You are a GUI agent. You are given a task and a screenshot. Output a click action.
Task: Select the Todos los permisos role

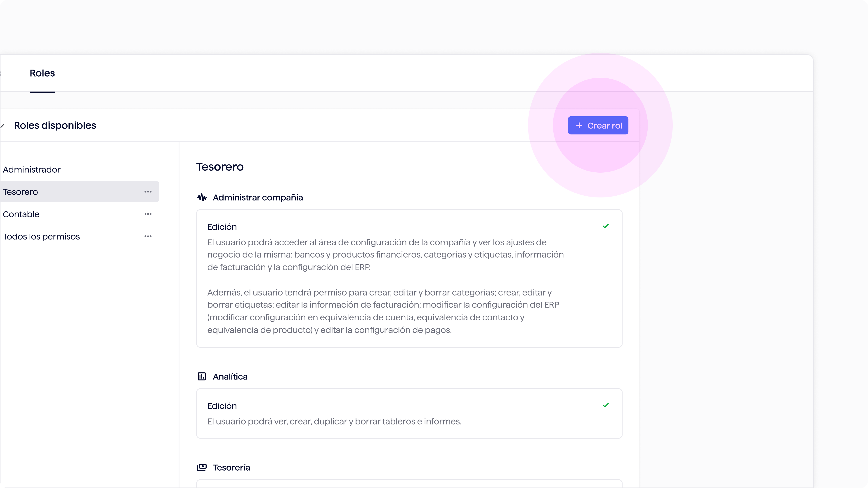[x=41, y=236]
